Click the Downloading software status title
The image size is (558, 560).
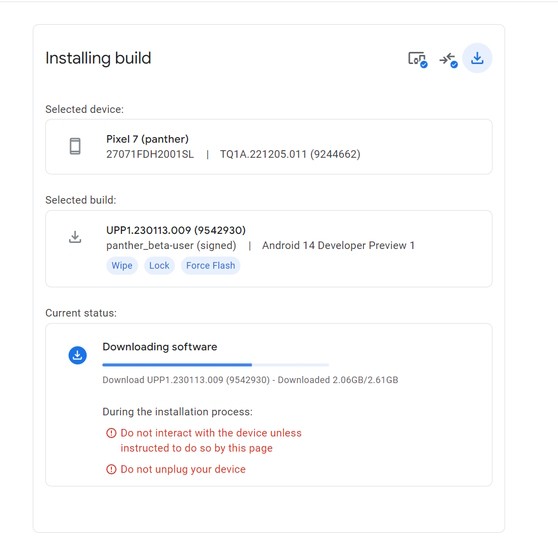coord(160,347)
